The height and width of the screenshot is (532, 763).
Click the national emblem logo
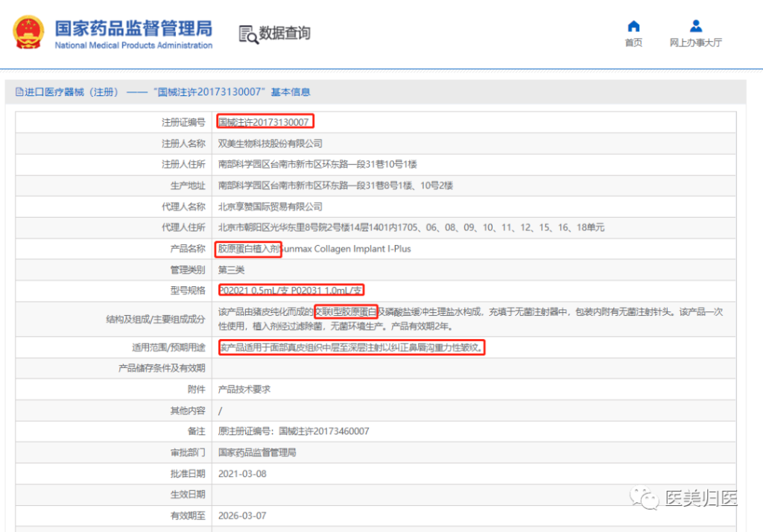tap(28, 33)
